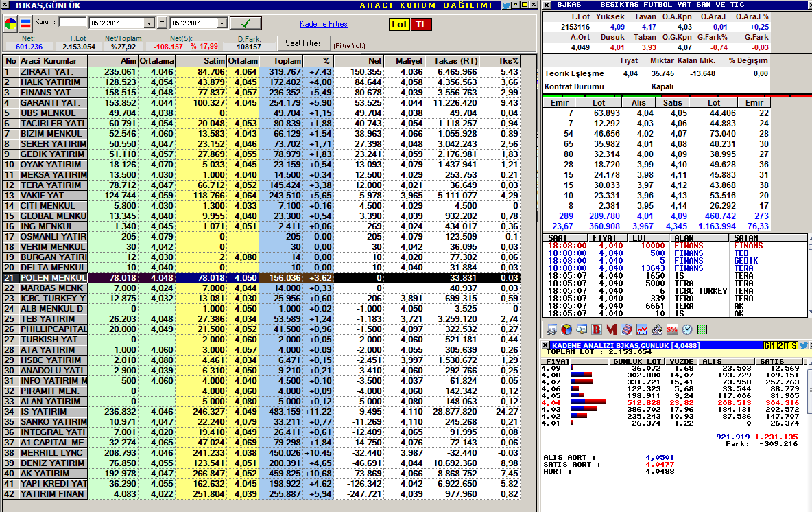
Task: Click the ALAN header in the trades list
Action: (699, 238)
